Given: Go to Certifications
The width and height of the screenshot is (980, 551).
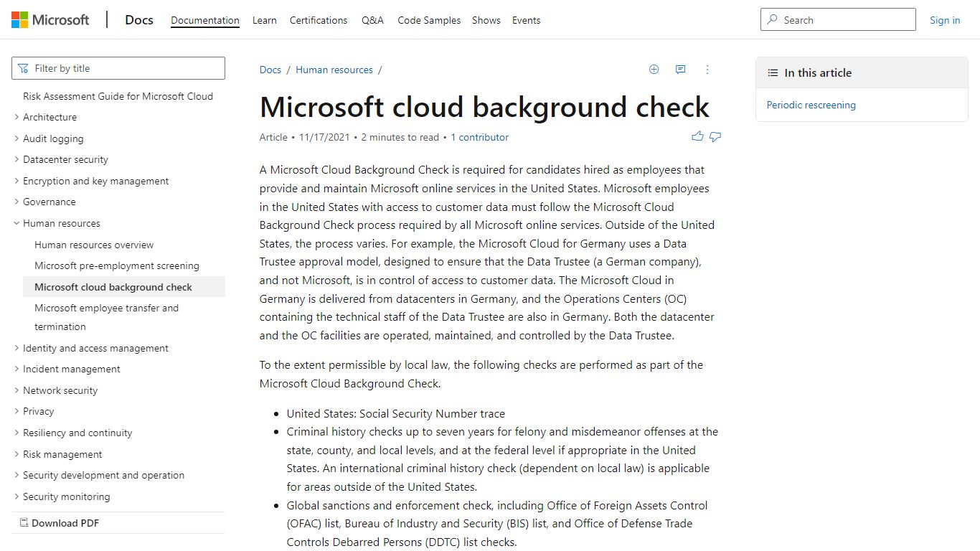Looking at the screenshot, I should (319, 20).
